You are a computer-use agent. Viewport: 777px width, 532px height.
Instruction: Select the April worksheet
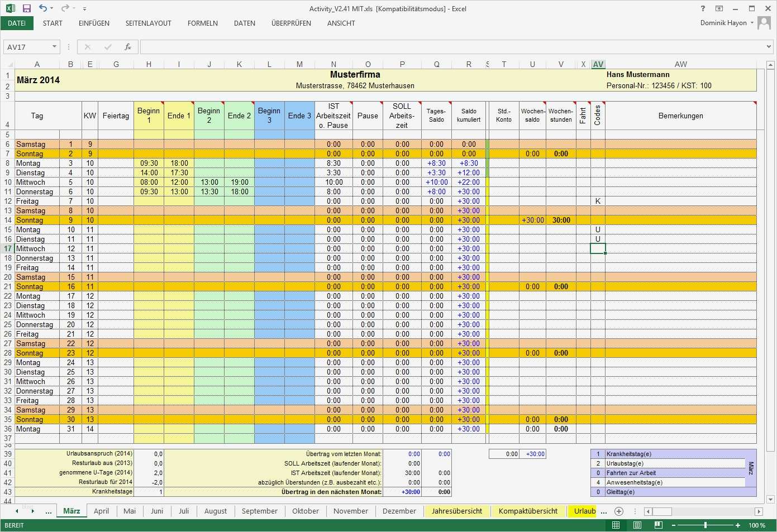[x=101, y=511]
